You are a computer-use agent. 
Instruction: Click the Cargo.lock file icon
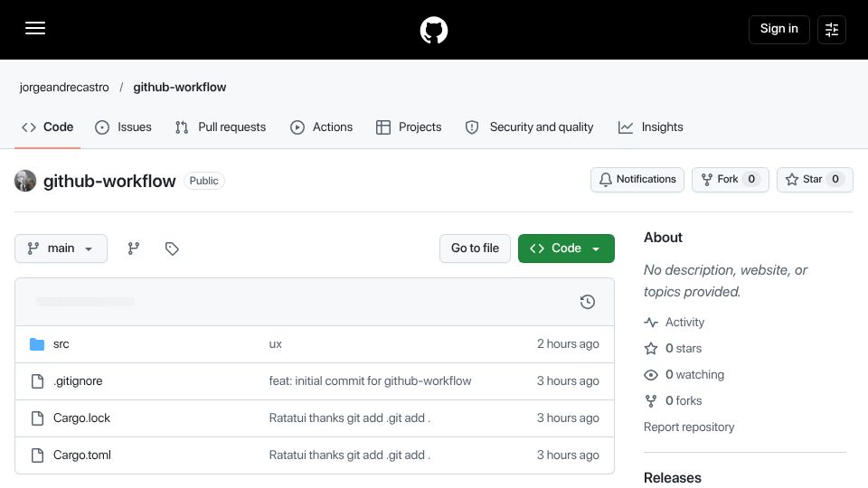pyautogui.click(x=37, y=418)
